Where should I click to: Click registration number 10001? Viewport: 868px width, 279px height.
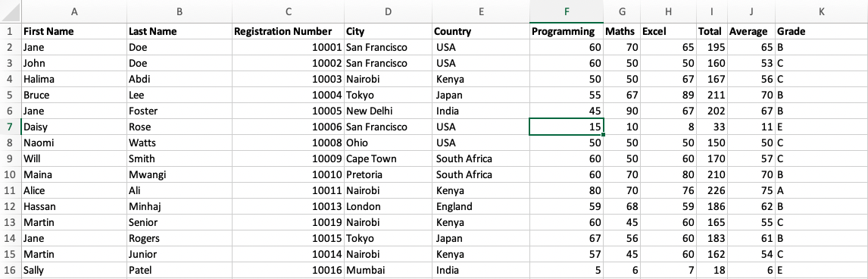click(288, 48)
